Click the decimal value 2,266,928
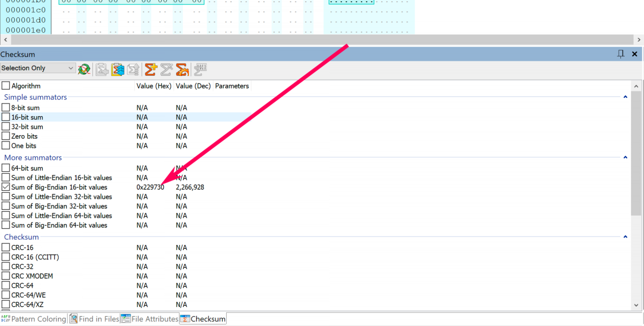Screen dimensions: 644x326 [190, 187]
